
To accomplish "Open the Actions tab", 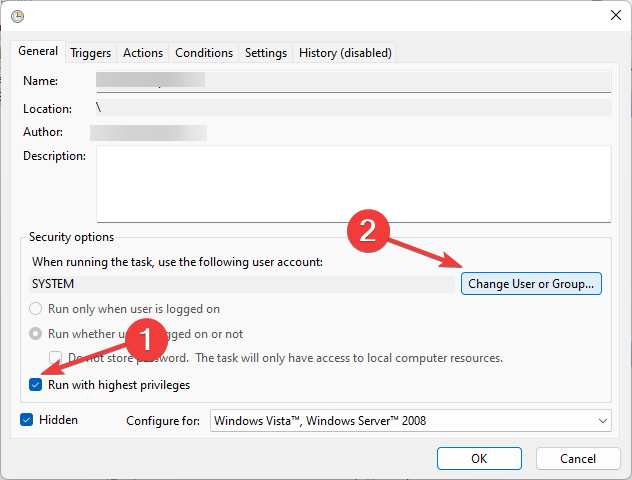I will pyautogui.click(x=143, y=53).
